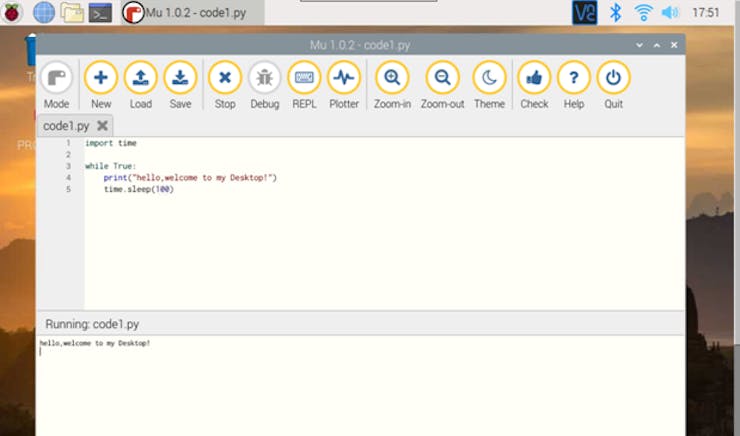740x436 pixels.
Task: Open Mu Help
Action: coord(573,78)
